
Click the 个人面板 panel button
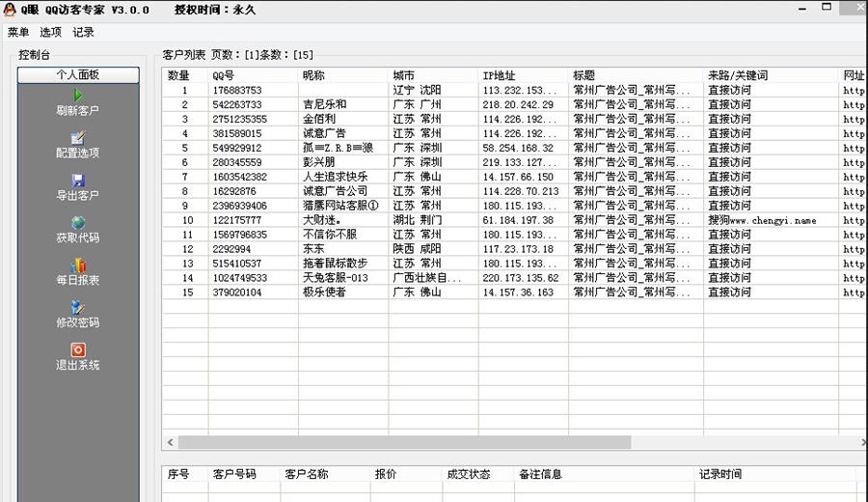(x=78, y=74)
